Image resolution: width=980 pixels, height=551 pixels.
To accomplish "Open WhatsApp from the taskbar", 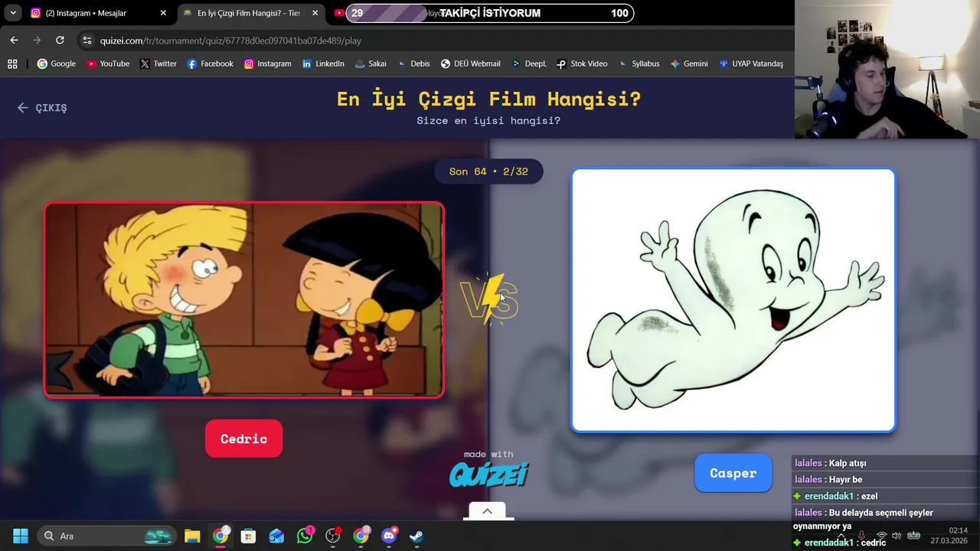I will [x=305, y=536].
